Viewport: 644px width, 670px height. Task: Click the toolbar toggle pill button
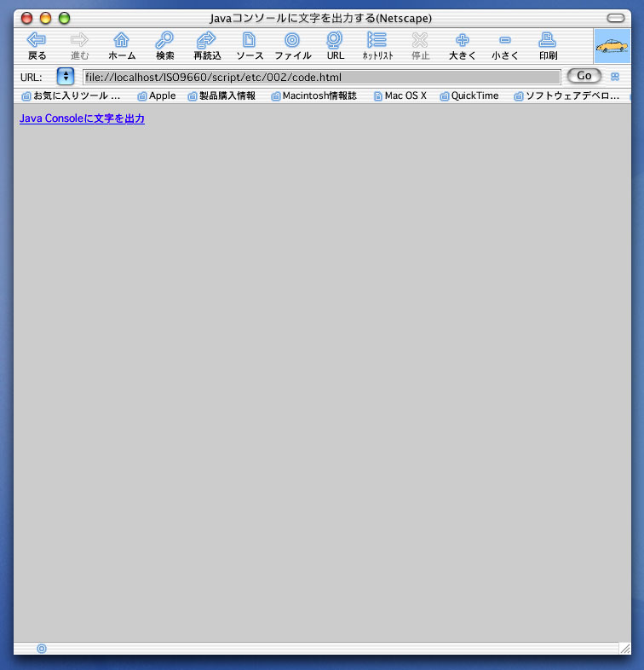[616, 18]
